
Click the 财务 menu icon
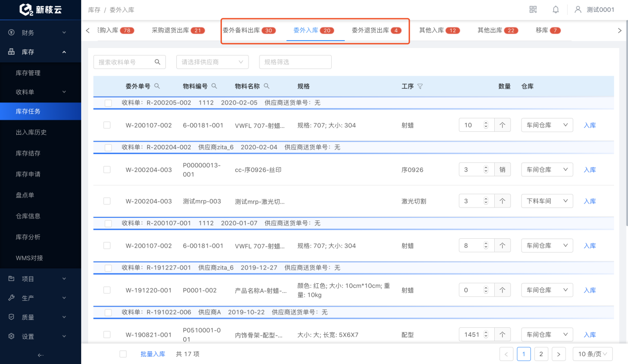[11, 32]
